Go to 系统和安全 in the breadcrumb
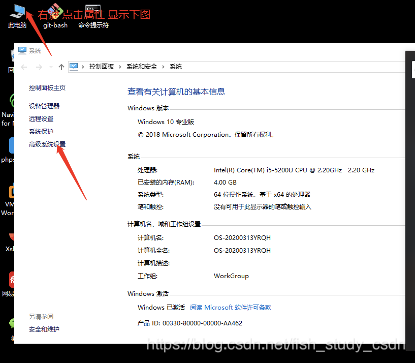 tap(141, 66)
